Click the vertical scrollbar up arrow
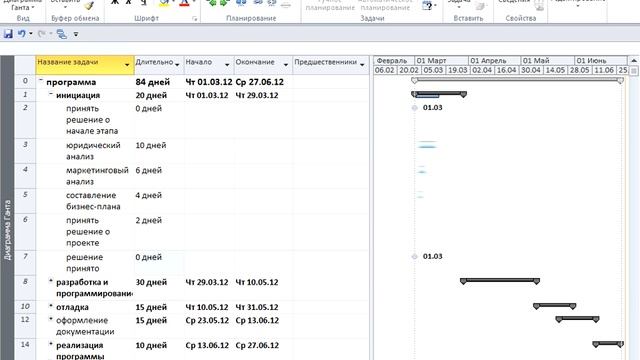640x360 pixels. pyautogui.click(x=633, y=60)
